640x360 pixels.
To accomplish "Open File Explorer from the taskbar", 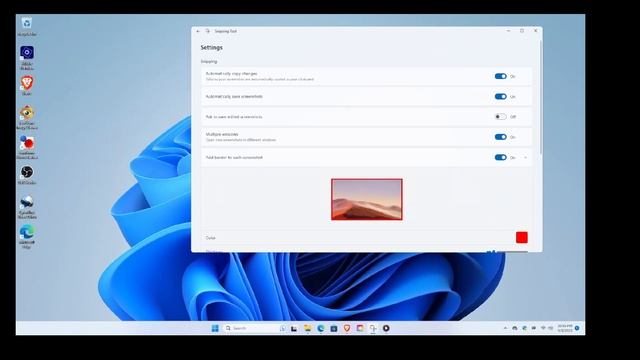I will [x=307, y=328].
